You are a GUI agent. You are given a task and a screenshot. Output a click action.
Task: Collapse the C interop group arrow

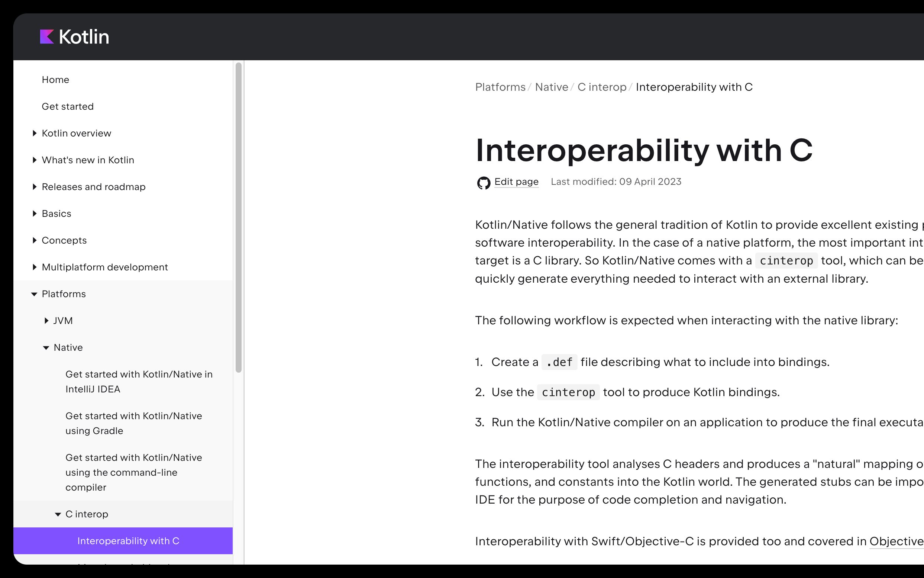pos(58,514)
